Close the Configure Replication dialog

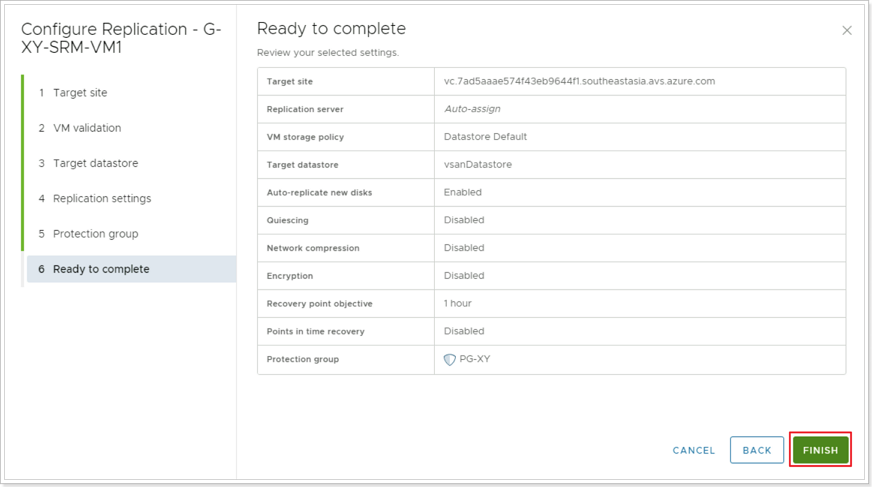tap(846, 31)
